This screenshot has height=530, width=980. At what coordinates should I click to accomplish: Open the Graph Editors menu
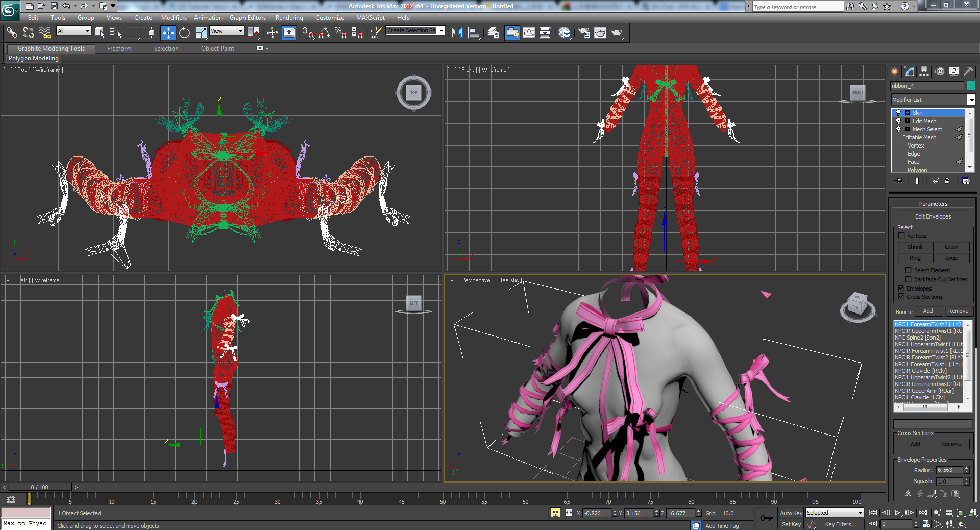tap(248, 18)
